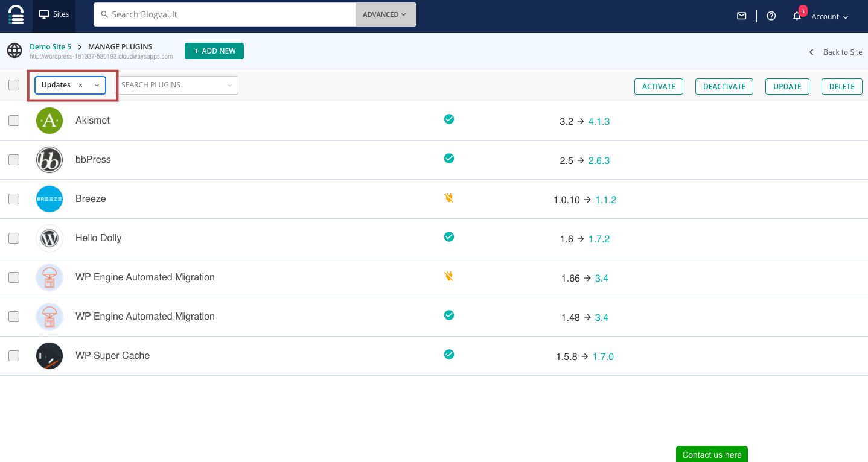Viewport: 868px width, 462px height.
Task: Click the Blogvault logo icon
Action: point(16,15)
